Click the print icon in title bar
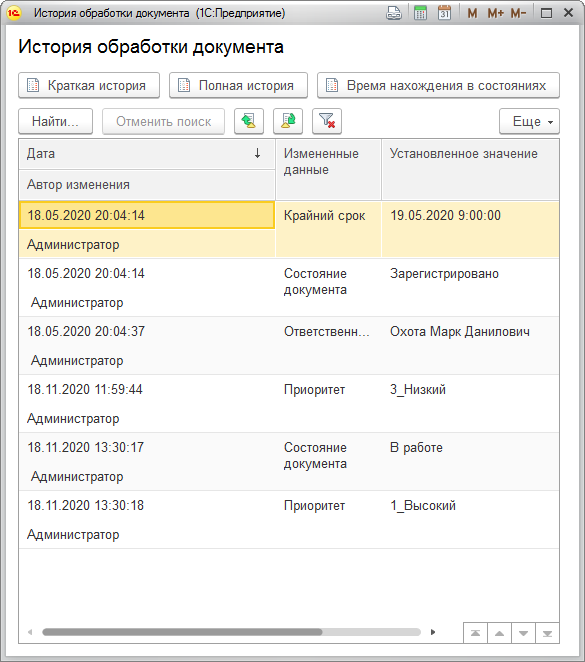The width and height of the screenshot is (585, 662). tap(394, 13)
